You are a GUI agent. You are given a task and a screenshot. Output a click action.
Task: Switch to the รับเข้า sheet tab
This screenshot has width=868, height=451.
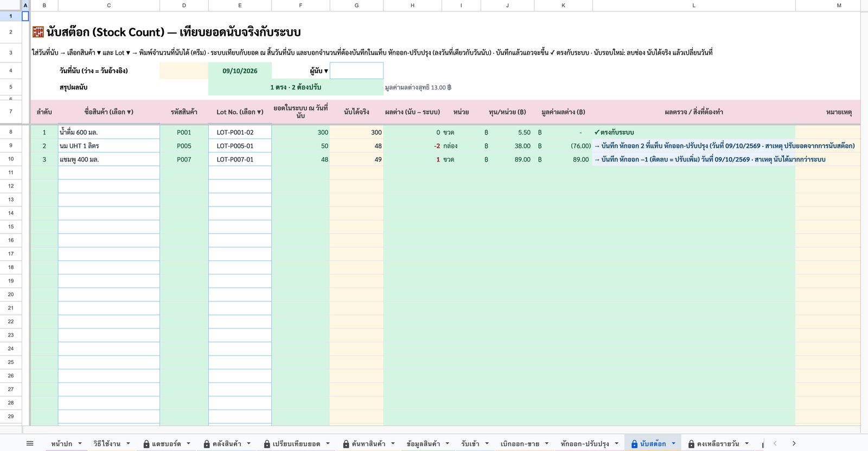[x=470, y=443]
